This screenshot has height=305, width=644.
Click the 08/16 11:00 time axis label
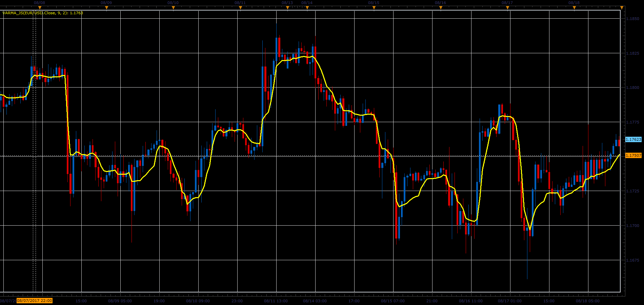471,301
